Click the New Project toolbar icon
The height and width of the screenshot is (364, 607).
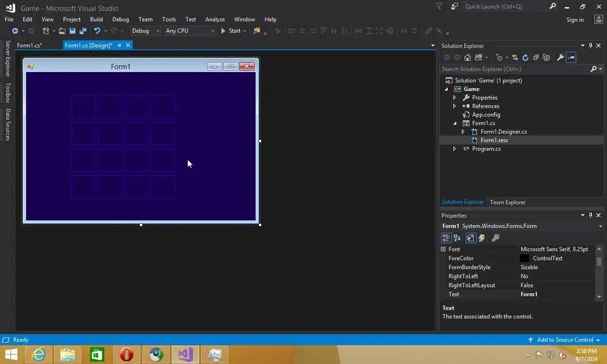[46, 31]
